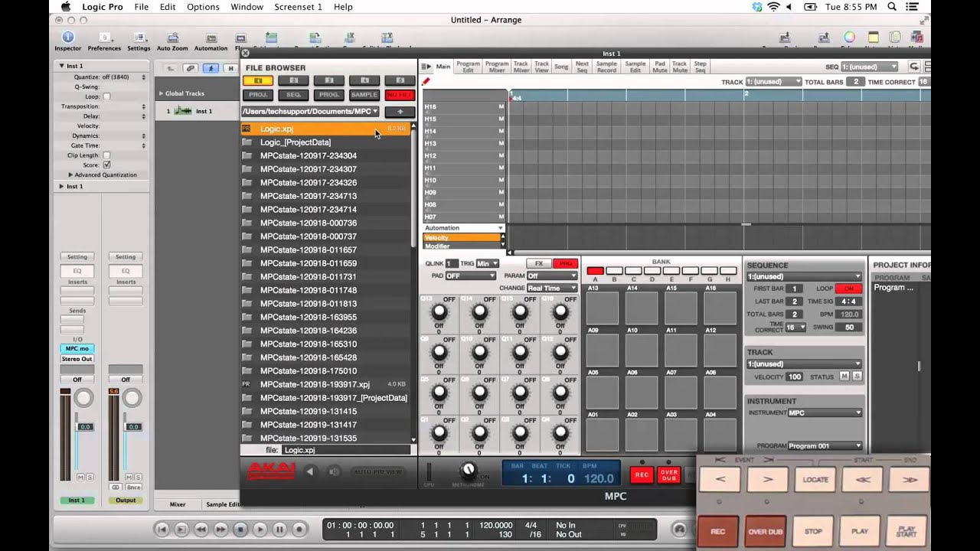980x551 pixels.
Task: Click the PLAY START hardware button
Action: (906, 531)
